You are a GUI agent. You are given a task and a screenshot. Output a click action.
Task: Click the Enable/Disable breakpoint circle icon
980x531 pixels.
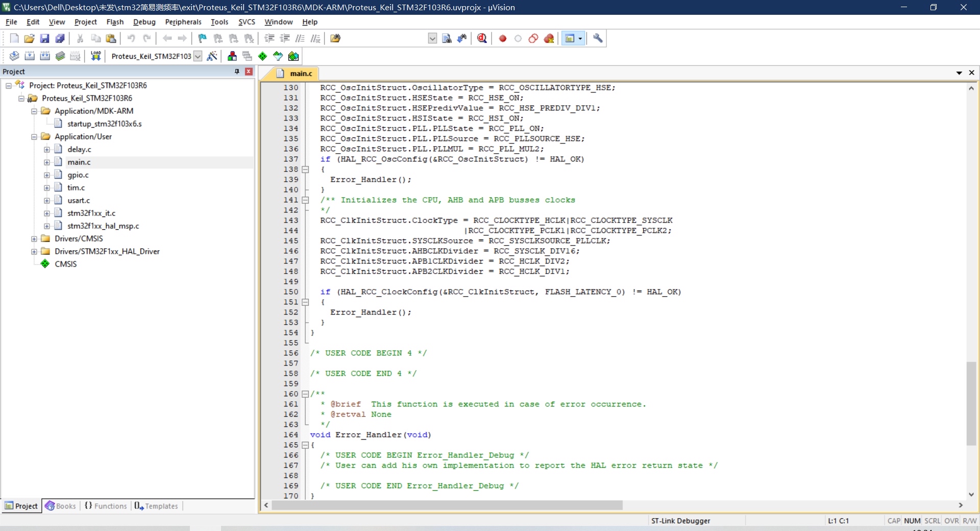coord(518,38)
